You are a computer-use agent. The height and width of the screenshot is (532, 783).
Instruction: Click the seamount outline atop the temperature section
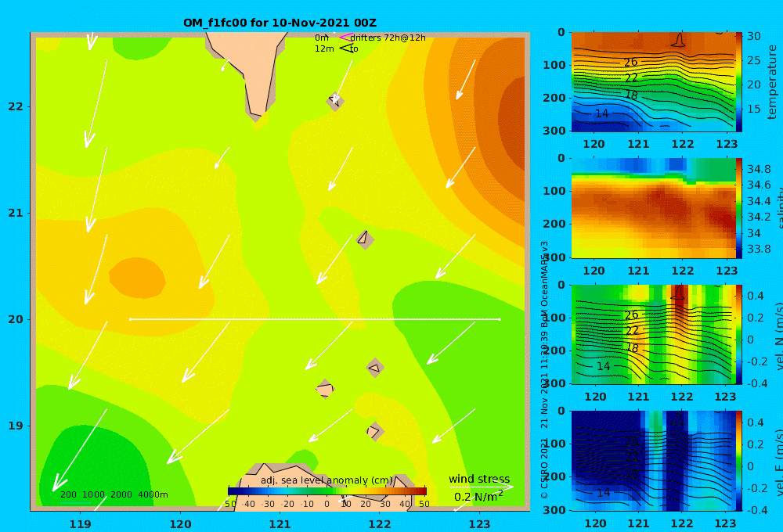678,40
